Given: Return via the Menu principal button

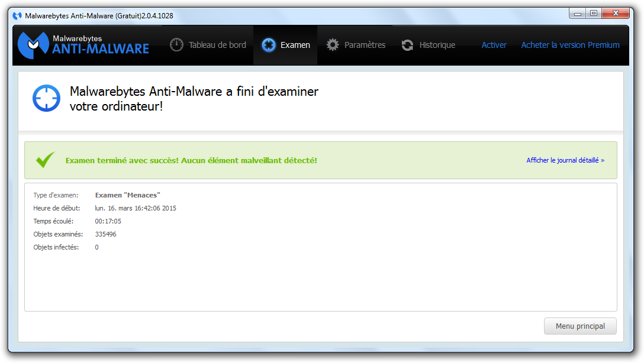Looking at the screenshot, I should click(580, 326).
